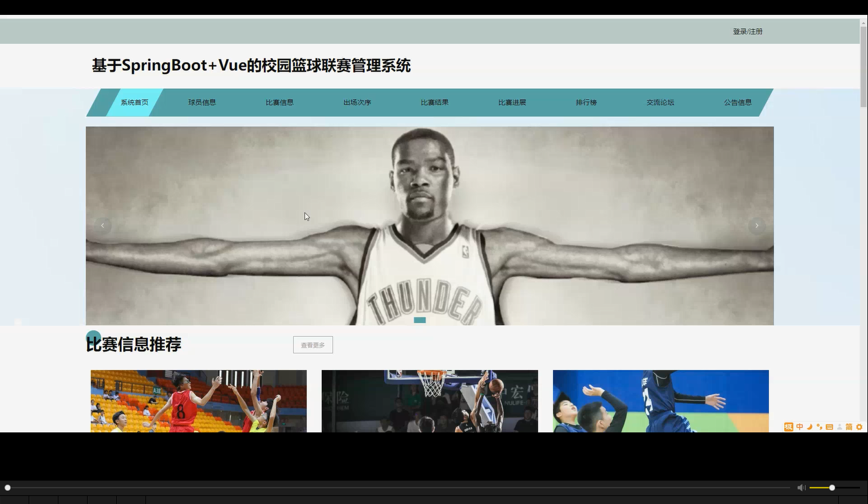
Task: Click the site title 基于SpringBoot+Vue的校园篮球联赛管理系统
Action: (x=251, y=65)
